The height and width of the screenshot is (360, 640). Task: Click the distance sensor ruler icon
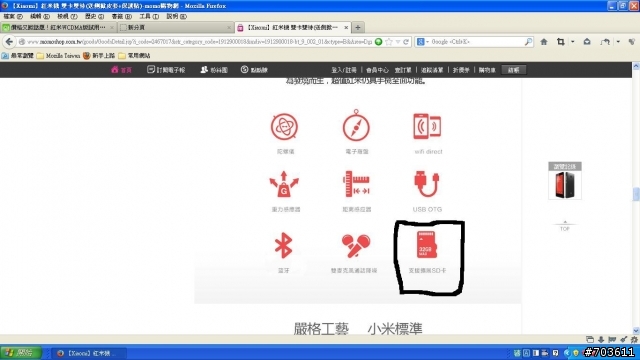(x=356, y=184)
